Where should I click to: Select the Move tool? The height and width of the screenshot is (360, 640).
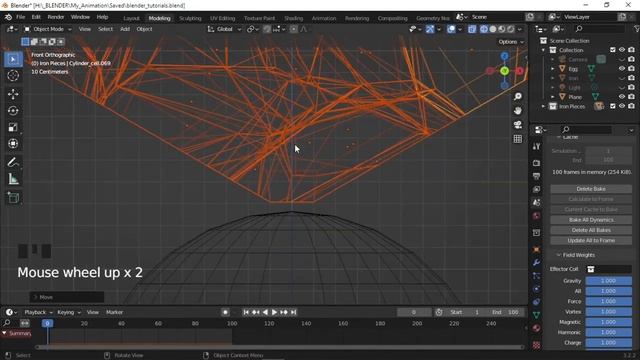click(x=13, y=94)
